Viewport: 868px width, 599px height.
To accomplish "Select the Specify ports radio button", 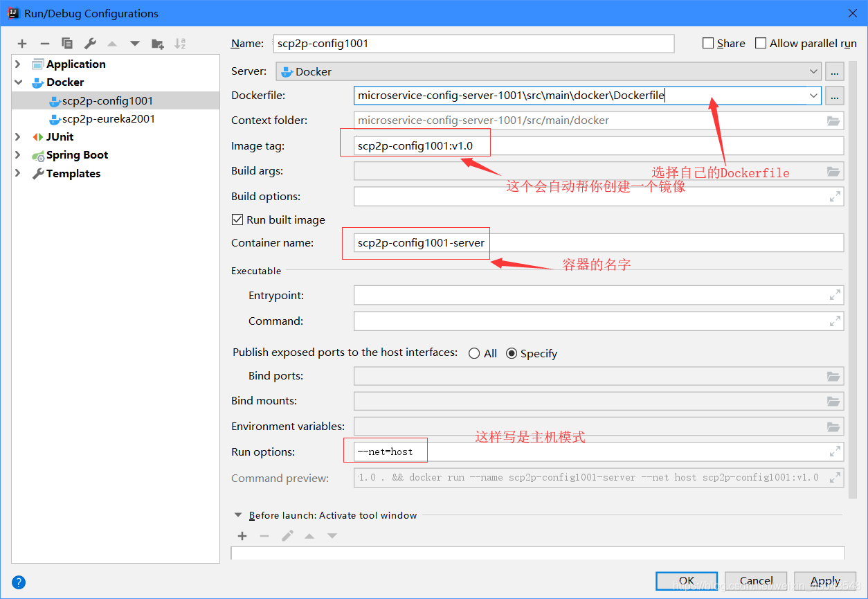I will point(512,353).
